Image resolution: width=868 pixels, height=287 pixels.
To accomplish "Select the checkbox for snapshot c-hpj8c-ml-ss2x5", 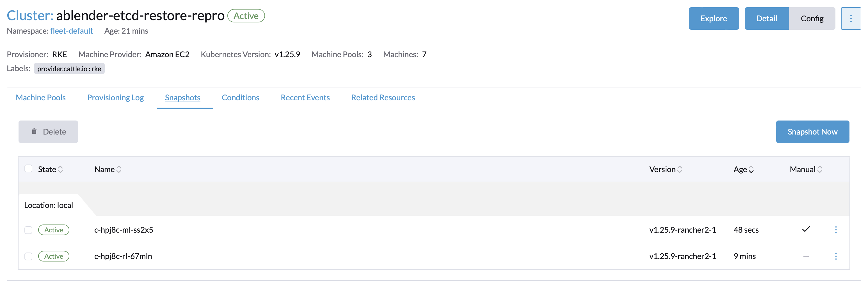I will coord(28,230).
